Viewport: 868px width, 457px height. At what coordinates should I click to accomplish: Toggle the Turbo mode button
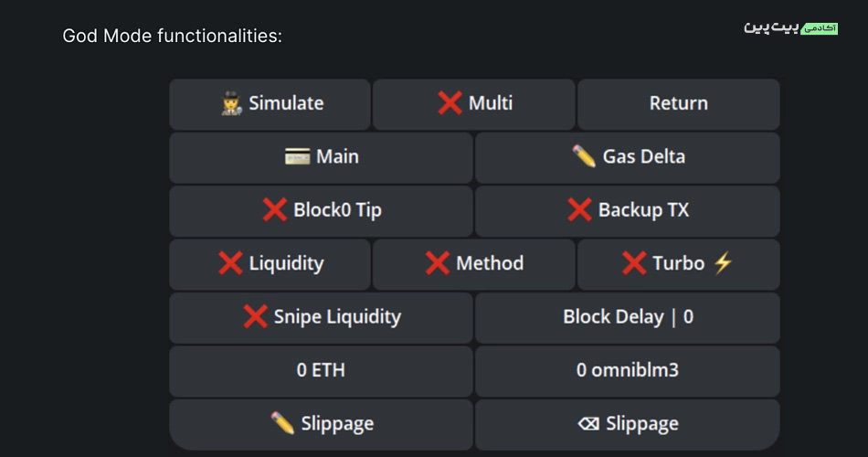point(679,264)
